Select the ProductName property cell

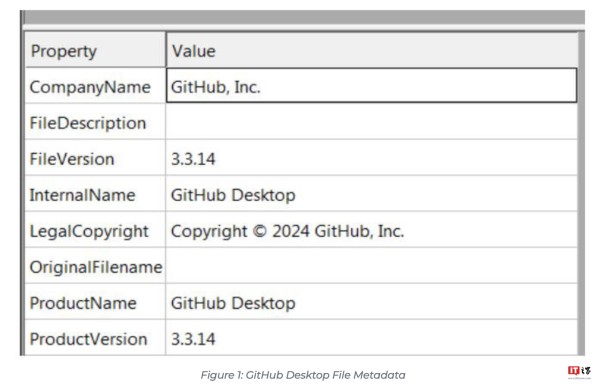click(x=95, y=302)
